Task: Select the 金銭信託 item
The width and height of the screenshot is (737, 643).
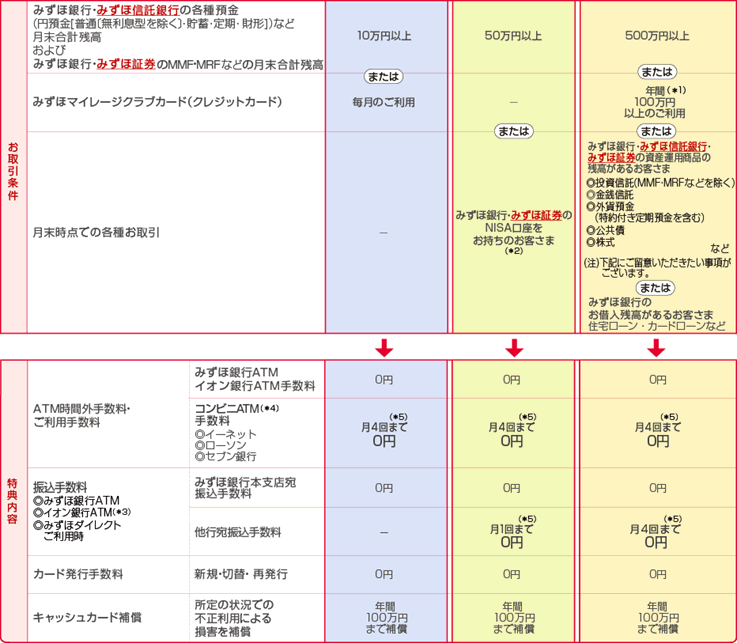Action: coord(610,194)
